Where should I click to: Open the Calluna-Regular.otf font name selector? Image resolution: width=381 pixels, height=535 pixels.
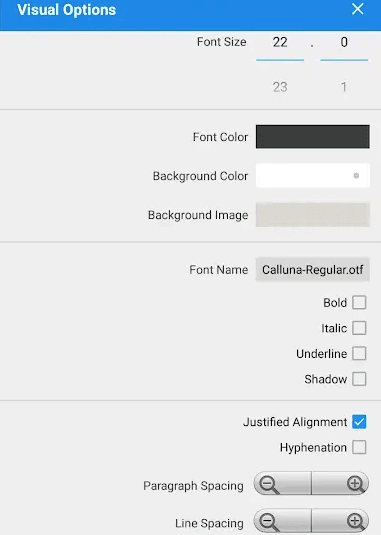(x=312, y=270)
